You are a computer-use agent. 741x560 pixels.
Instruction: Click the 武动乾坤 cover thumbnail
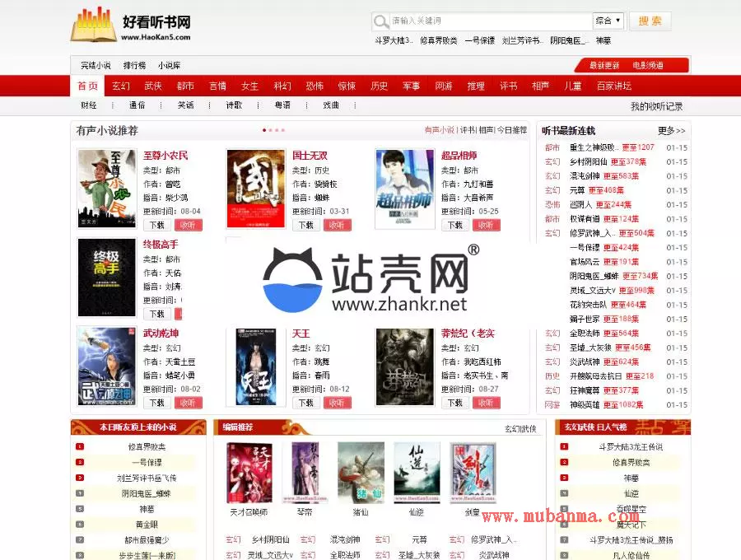point(106,366)
